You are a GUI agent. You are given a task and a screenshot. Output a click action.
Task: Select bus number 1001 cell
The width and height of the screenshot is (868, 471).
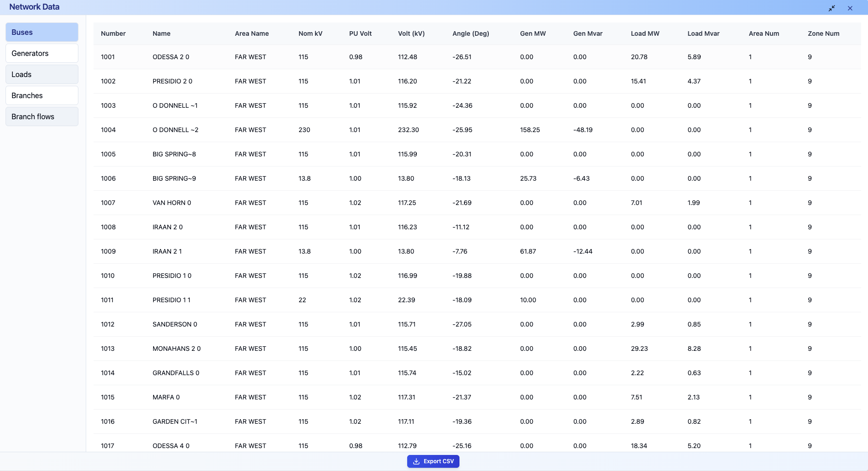click(x=108, y=57)
